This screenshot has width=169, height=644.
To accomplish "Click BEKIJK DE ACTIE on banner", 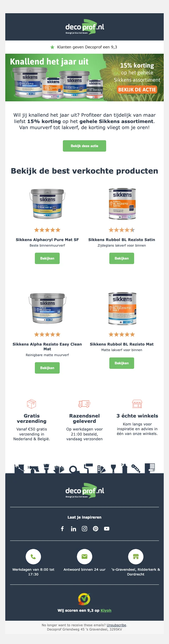I will pyautogui.click(x=137, y=90).
